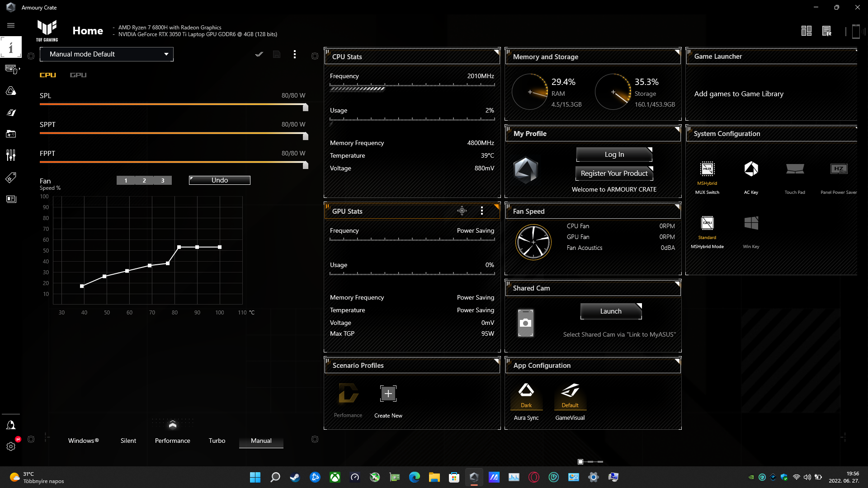Expand CPU Stats panel corner
This screenshot has height=488, width=868.
[496, 52]
